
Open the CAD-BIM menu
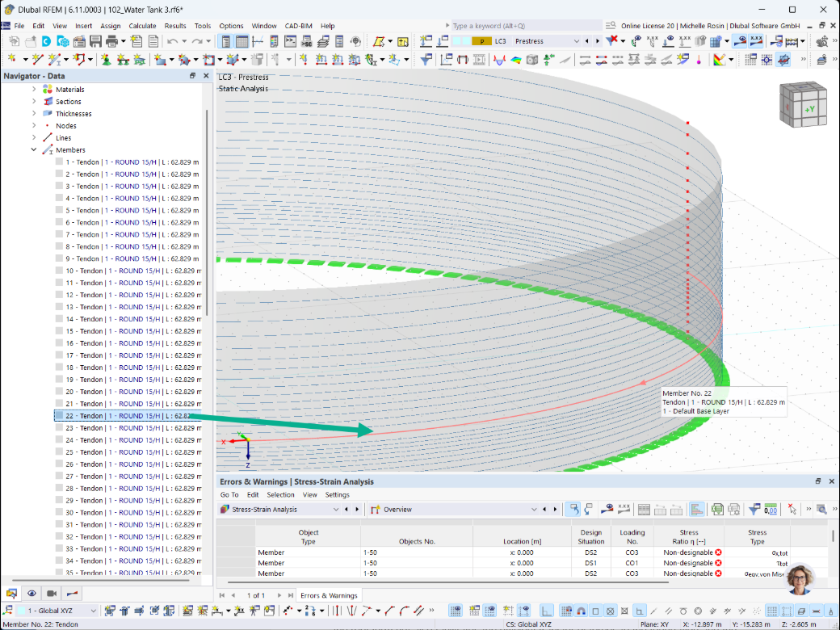tap(298, 26)
